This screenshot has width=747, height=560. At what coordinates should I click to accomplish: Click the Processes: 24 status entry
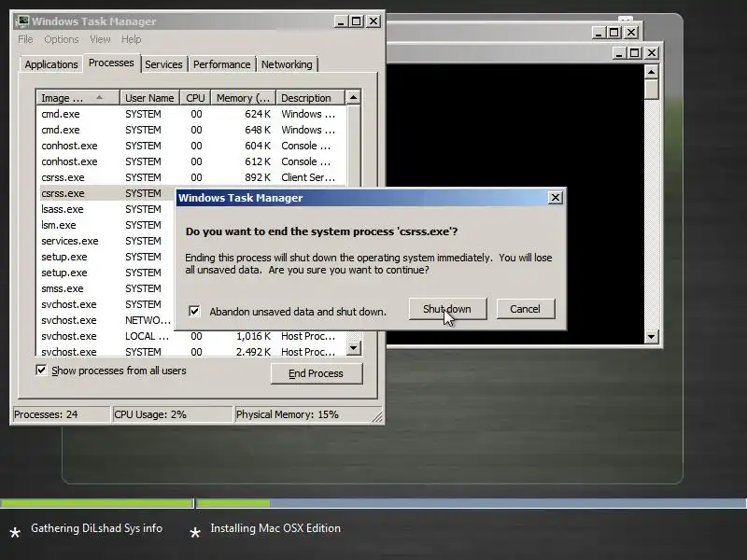[x=61, y=414]
